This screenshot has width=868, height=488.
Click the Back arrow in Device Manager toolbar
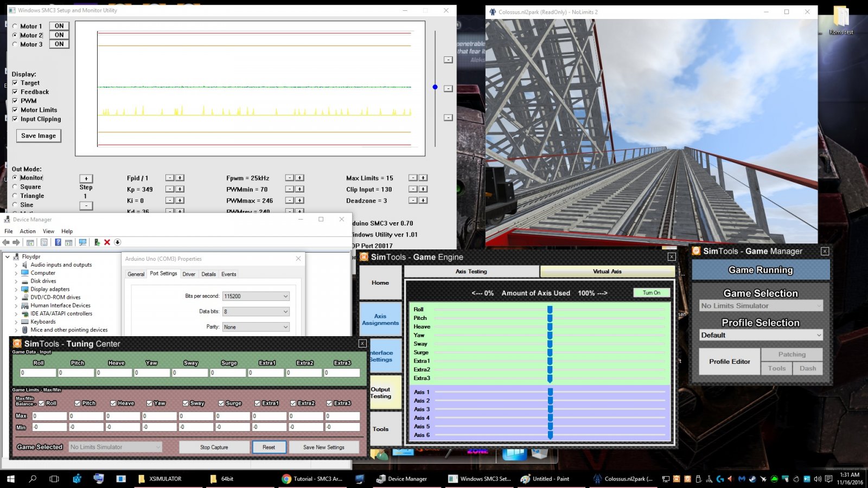click(6, 242)
